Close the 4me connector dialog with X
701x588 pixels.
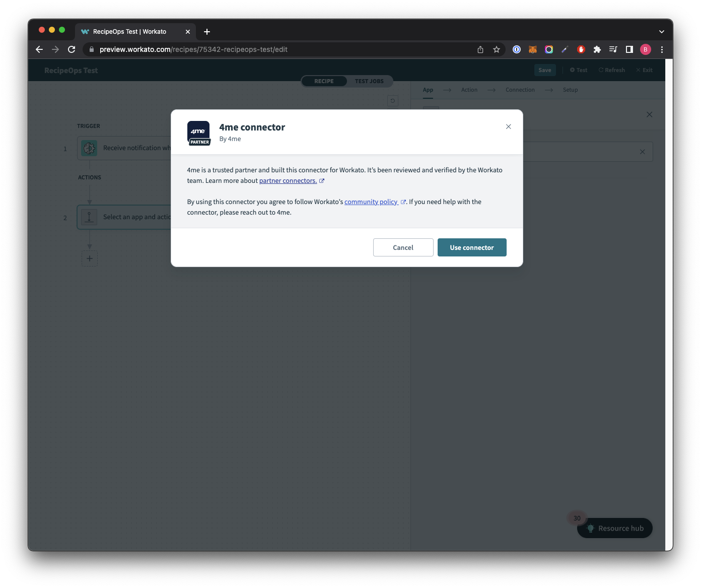[x=508, y=126]
